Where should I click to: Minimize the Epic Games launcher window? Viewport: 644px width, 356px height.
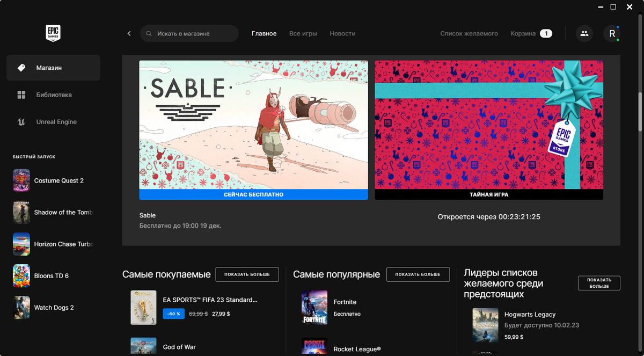599,7
